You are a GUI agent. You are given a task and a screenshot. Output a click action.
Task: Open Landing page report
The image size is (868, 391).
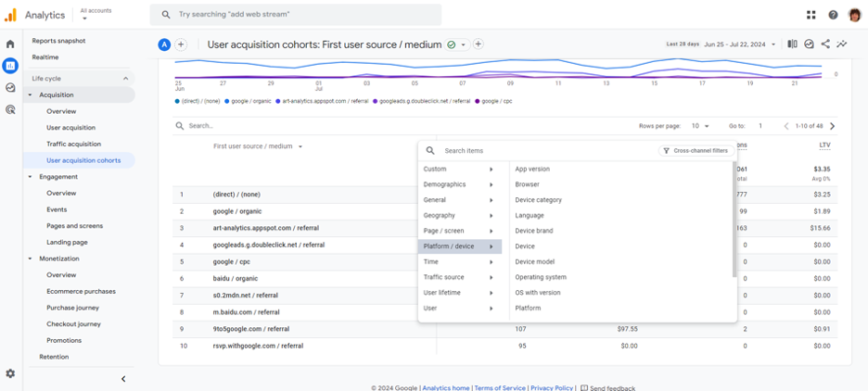[67, 242]
